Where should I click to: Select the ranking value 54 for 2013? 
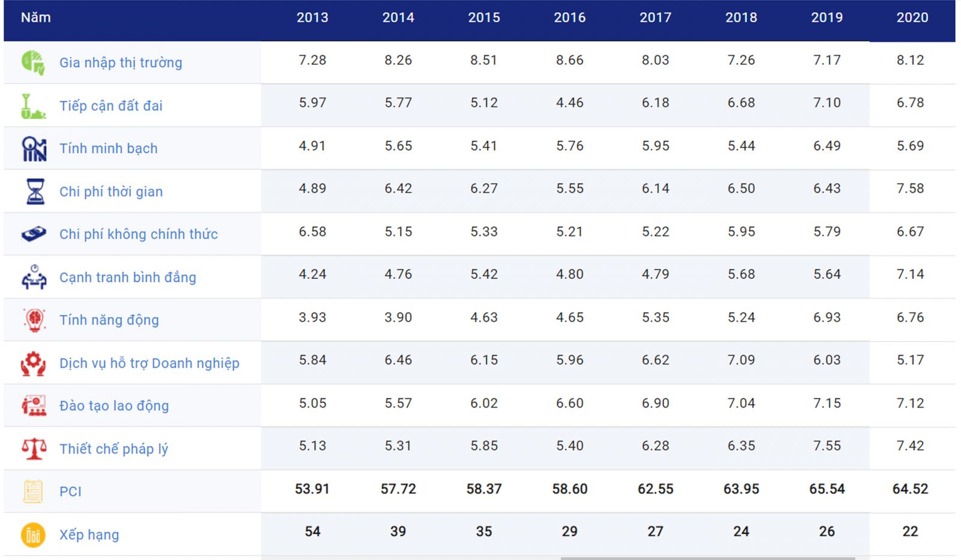click(x=312, y=532)
